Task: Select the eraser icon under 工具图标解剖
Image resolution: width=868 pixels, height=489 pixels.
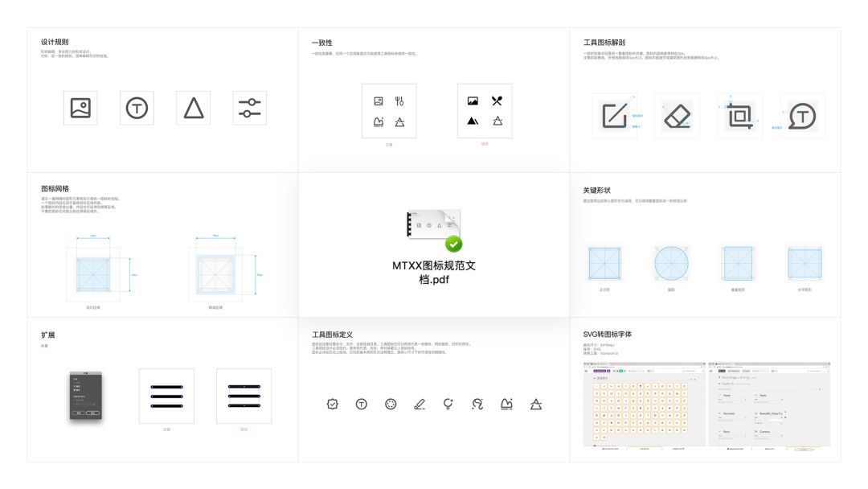Action: (x=677, y=117)
